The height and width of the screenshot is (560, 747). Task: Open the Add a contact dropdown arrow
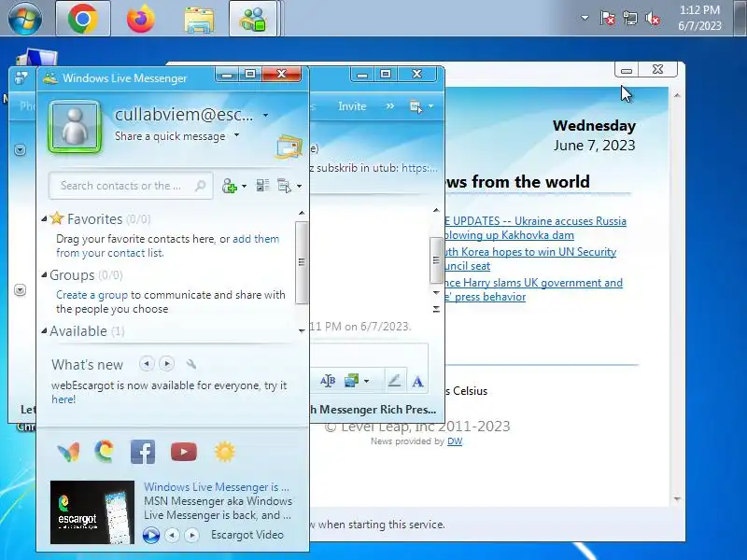(245, 186)
